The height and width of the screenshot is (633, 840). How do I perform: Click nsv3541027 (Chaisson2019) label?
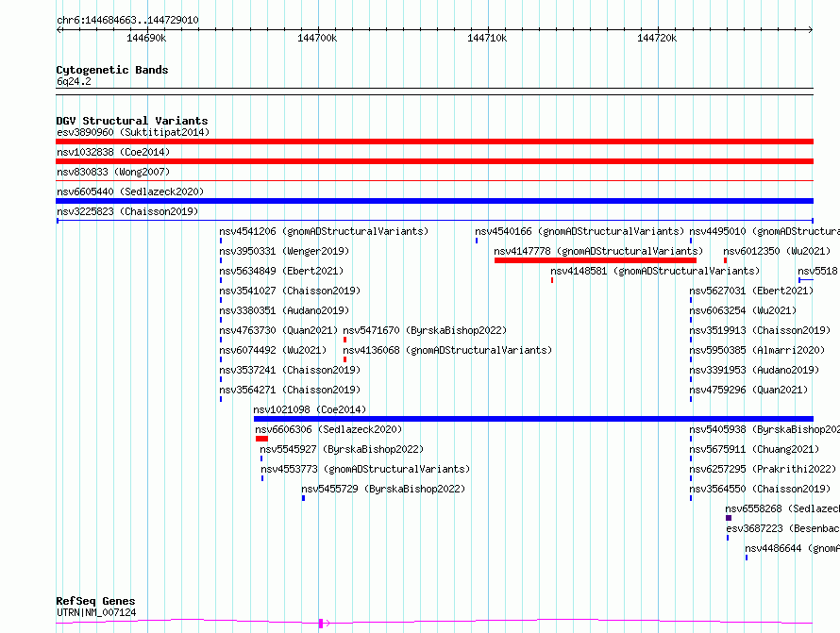[290, 291]
